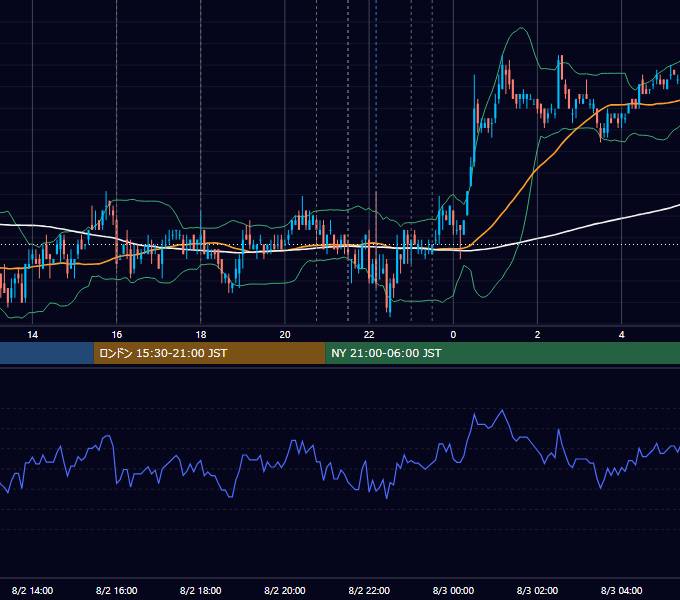Click the 16 hour label on price chart axis
Screen dimensions: 680x600
(117, 335)
